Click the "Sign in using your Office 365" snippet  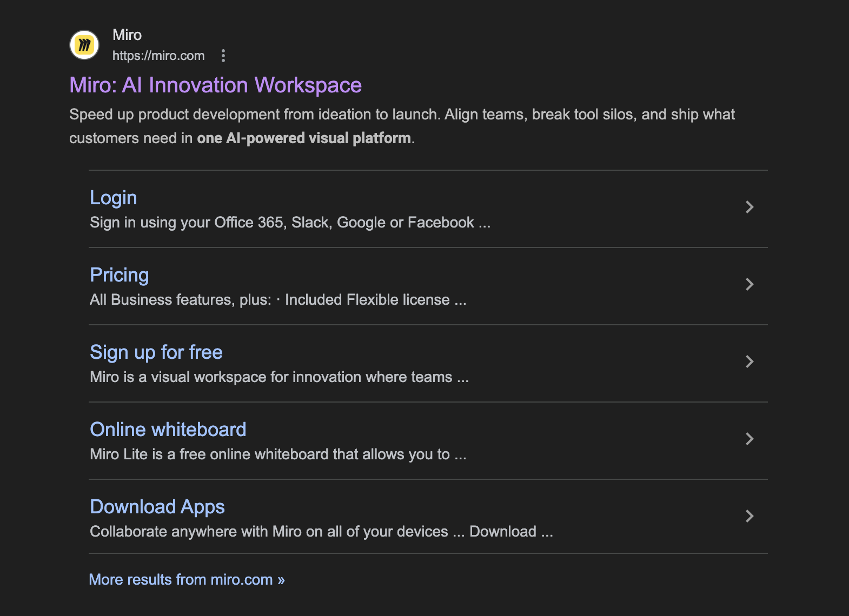coord(290,223)
